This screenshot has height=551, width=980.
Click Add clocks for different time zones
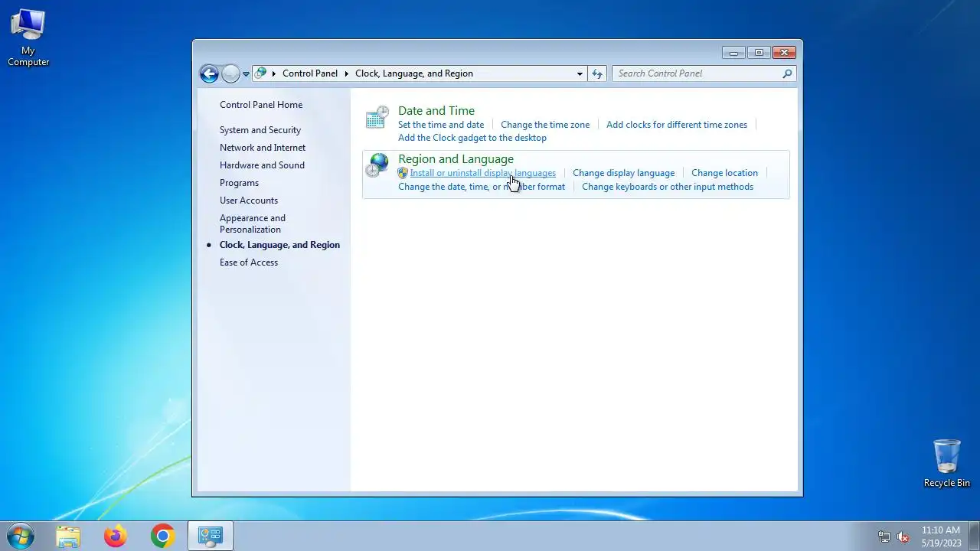click(677, 125)
